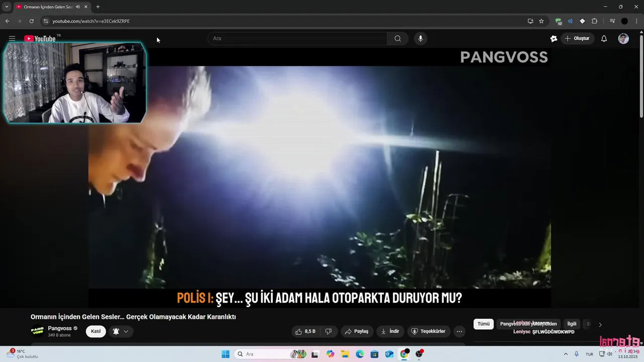This screenshot has height=362, width=644.
Task: Click the Teşekkürler thanks button
Action: pyautogui.click(x=429, y=331)
